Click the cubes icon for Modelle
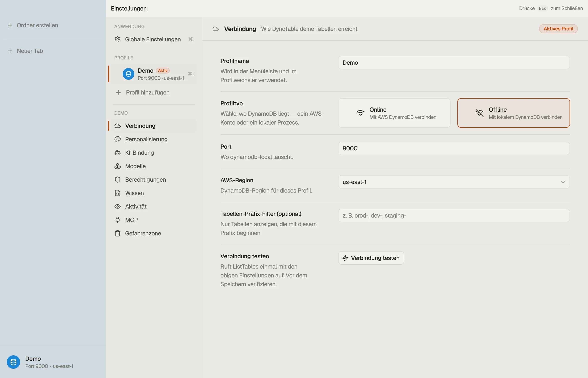Screen dimensions: 588x378 pos(118,166)
